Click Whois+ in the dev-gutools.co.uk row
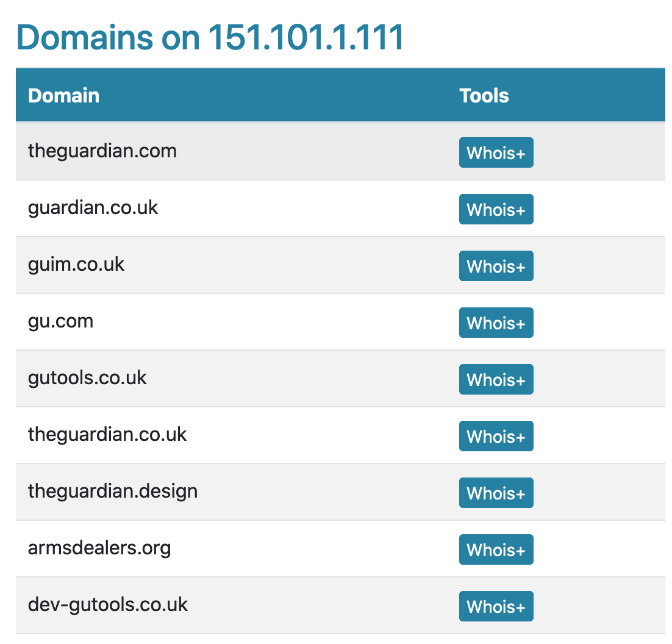This screenshot has width=672, height=644. coord(496,606)
